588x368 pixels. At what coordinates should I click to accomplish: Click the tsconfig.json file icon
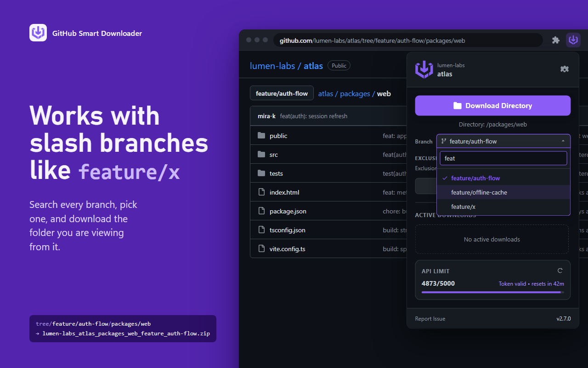[262, 230]
